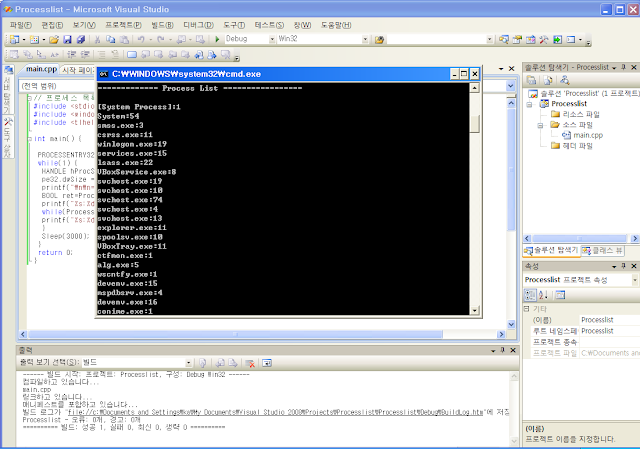The height and width of the screenshot is (449, 640).
Task: Switch to the main.cpp editor tab
Action: 41,69
